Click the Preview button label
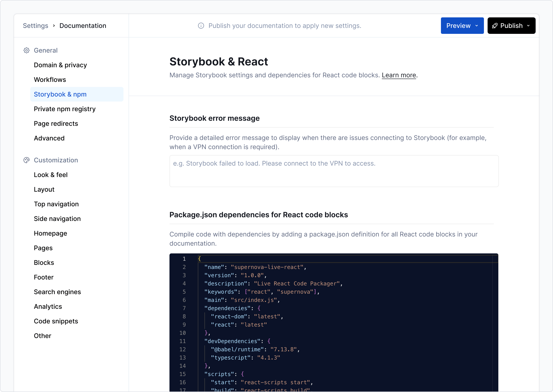This screenshot has height=392, width=553. (x=458, y=26)
